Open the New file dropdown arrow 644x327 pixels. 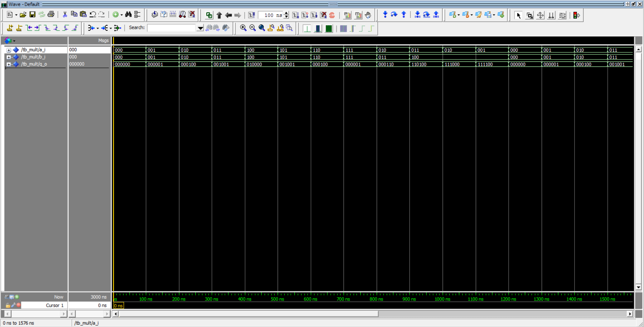(x=16, y=15)
